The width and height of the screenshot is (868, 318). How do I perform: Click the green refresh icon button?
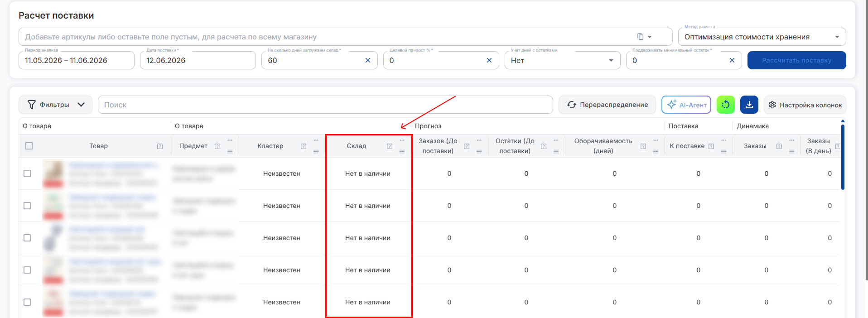[726, 105]
